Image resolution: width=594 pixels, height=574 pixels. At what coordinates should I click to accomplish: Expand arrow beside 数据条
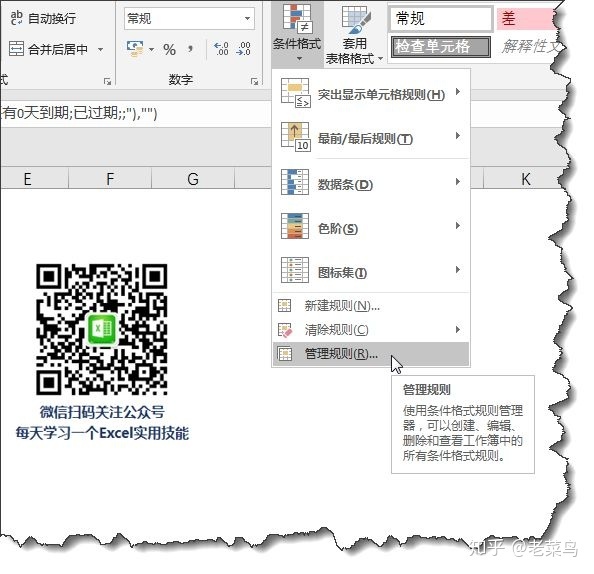point(458,181)
